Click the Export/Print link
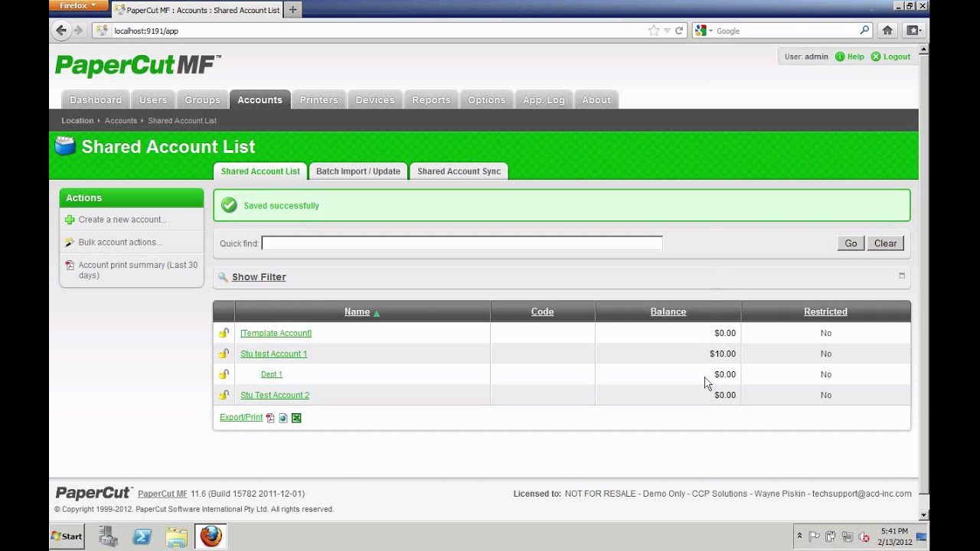 [241, 417]
